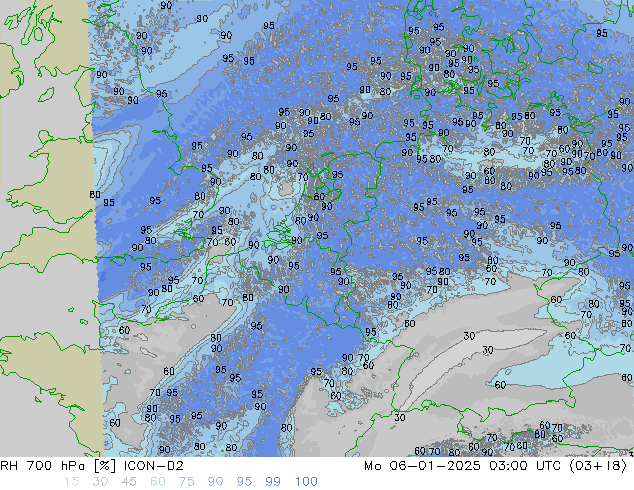Select the "99" value in the legend

[273, 482]
